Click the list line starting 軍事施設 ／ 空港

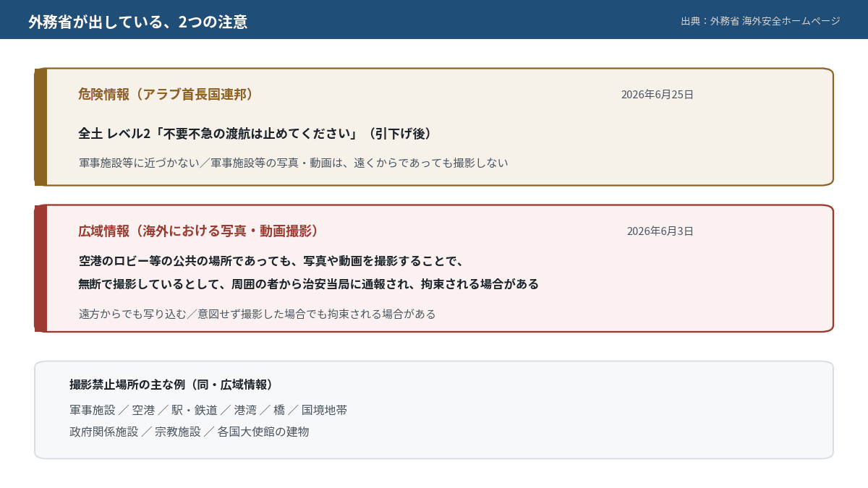coord(208,410)
